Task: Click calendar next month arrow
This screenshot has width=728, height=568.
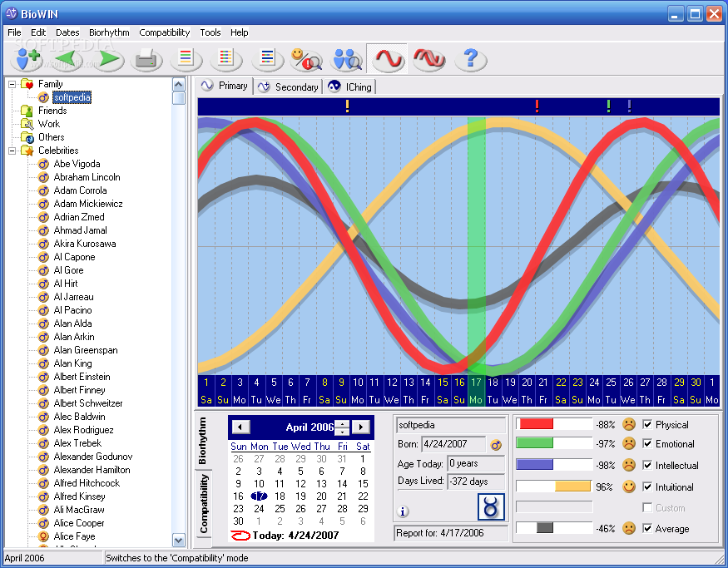Action: coord(361,427)
